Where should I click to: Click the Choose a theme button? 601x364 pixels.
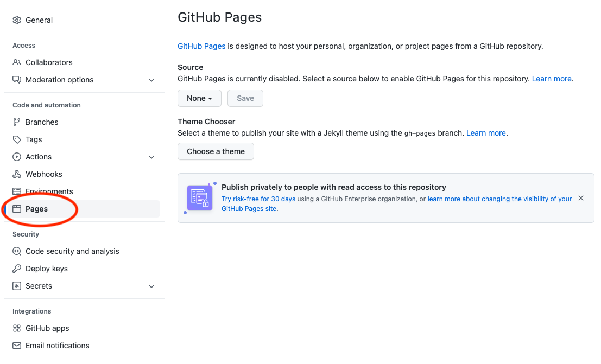pyautogui.click(x=216, y=151)
